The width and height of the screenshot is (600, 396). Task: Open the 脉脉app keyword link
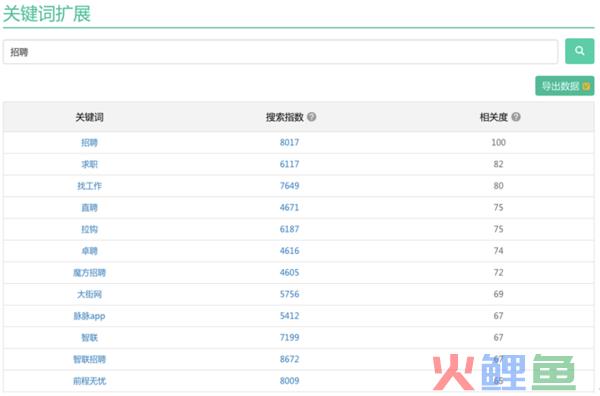pos(90,316)
